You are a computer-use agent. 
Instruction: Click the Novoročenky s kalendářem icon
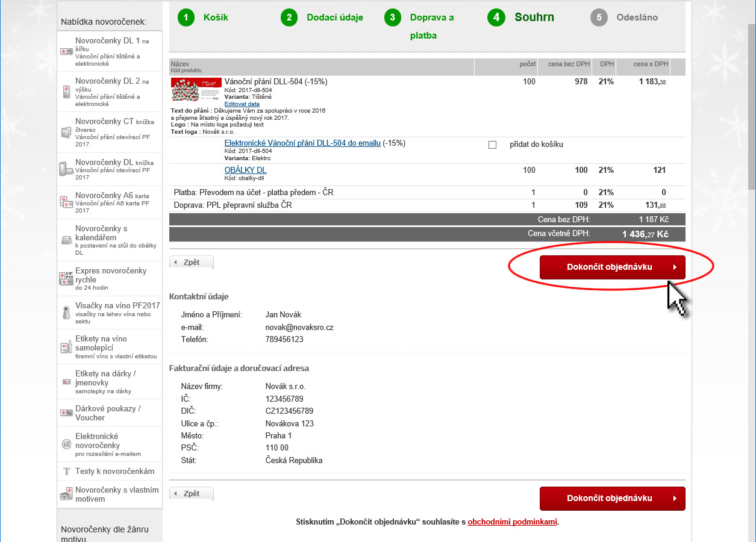point(66,240)
